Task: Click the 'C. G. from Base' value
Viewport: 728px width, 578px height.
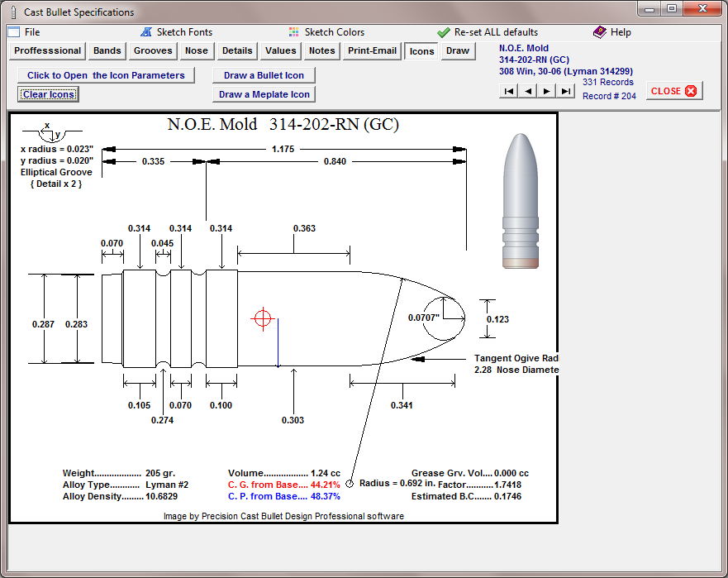Action: click(x=325, y=485)
